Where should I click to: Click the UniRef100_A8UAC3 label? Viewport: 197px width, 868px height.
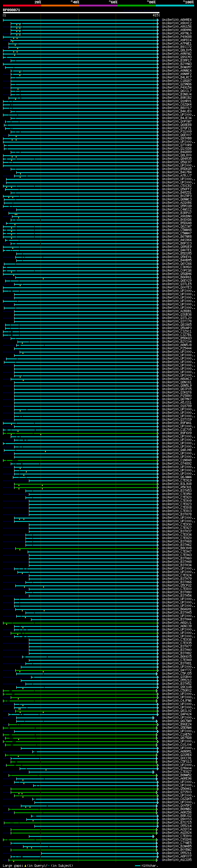(x=177, y=379)
